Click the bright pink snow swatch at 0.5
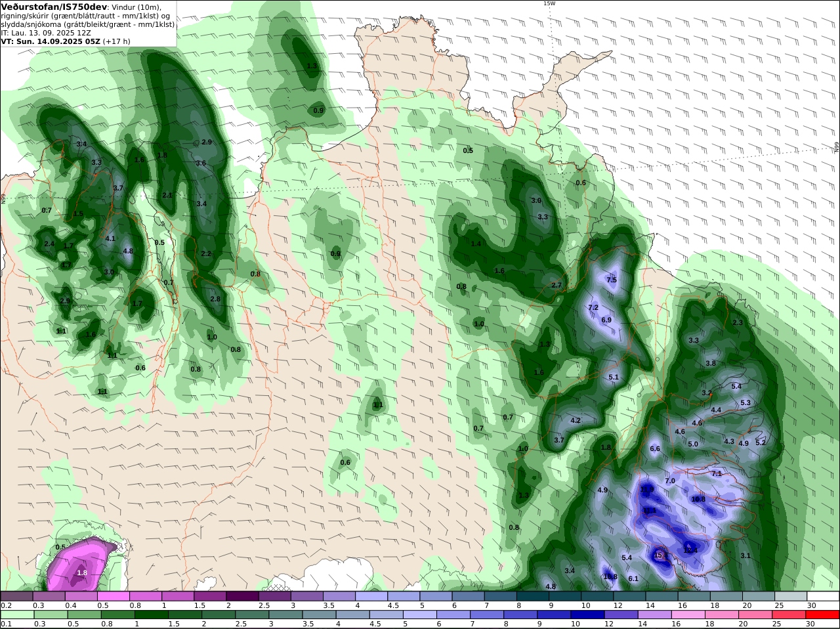 [x=113, y=596]
